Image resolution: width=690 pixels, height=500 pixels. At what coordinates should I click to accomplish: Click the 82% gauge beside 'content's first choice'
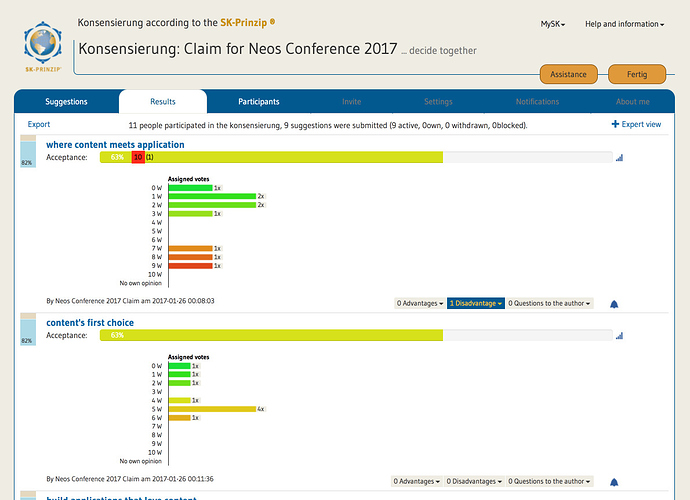(27, 334)
